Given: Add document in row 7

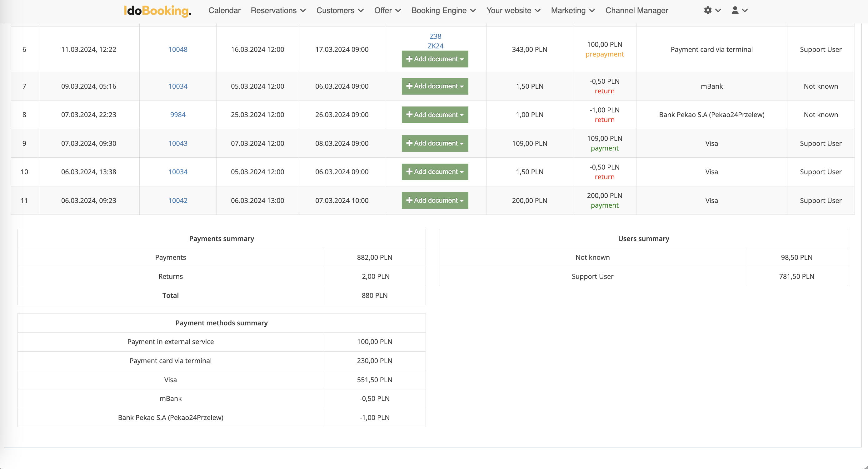Looking at the screenshot, I should [435, 86].
